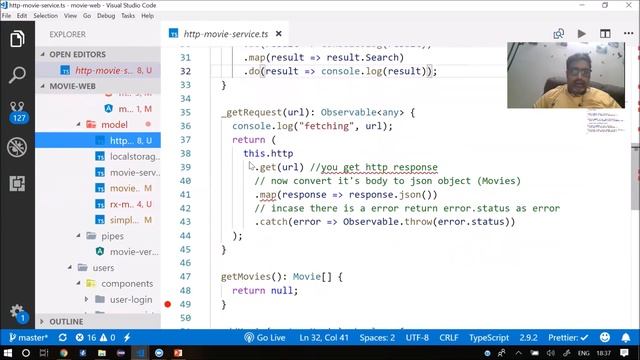Open the Debug menu
This screenshot has height=360, width=640.
tap(106, 16)
